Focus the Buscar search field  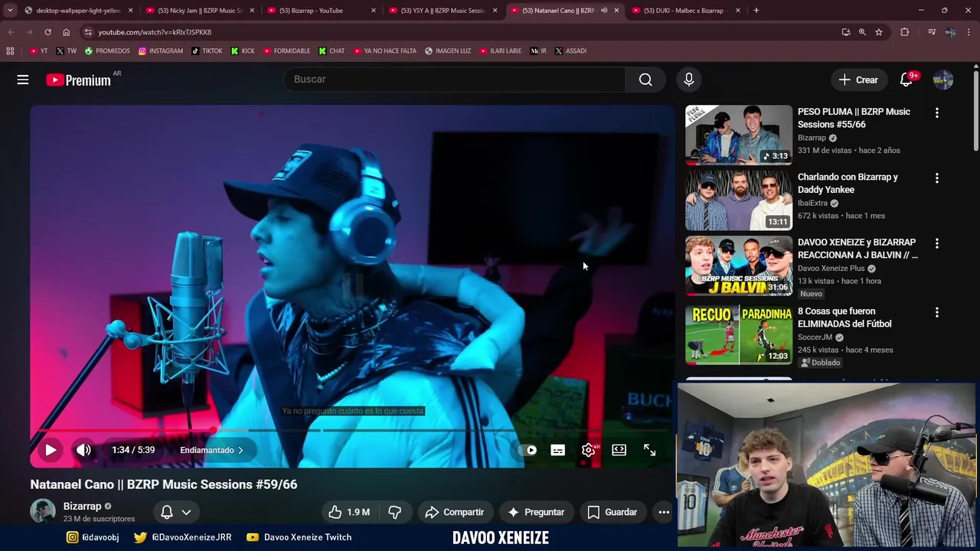tap(456, 80)
